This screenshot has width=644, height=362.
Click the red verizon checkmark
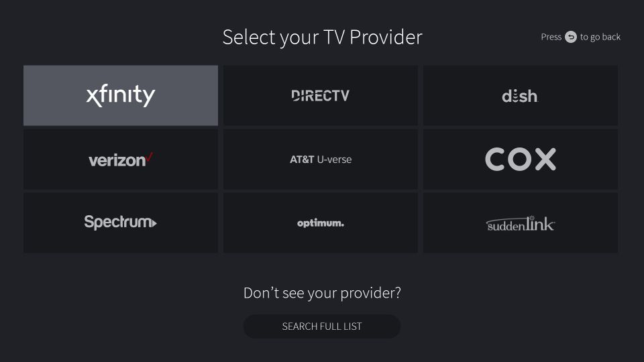pos(150,157)
